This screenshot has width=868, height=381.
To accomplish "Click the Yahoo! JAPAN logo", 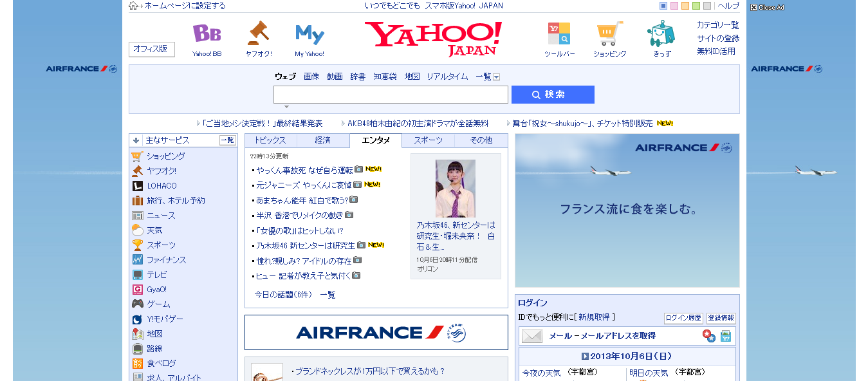I will click(x=433, y=39).
